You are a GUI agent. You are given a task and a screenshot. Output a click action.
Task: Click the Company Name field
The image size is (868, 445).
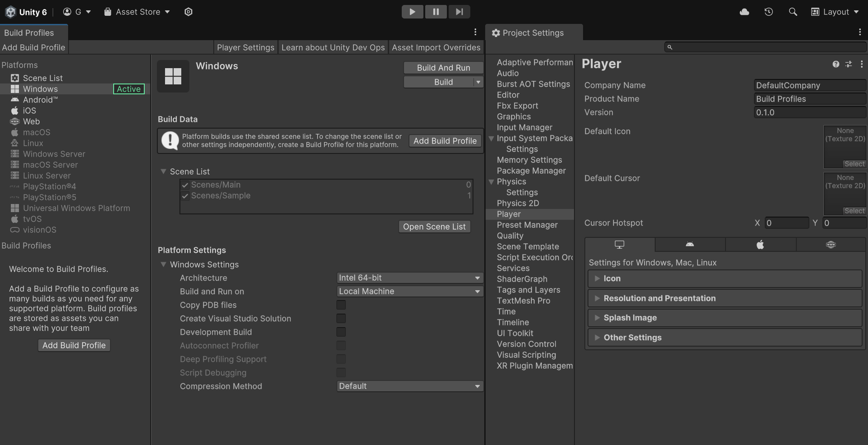click(x=810, y=85)
